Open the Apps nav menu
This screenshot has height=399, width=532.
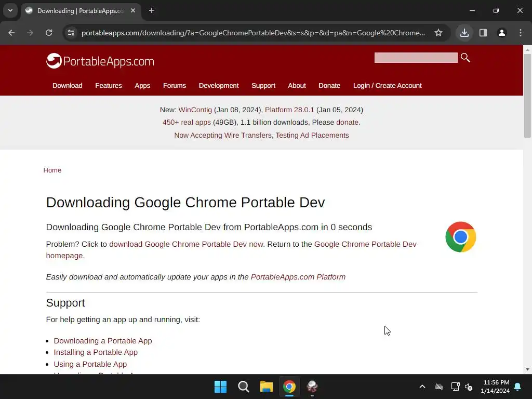point(142,86)
